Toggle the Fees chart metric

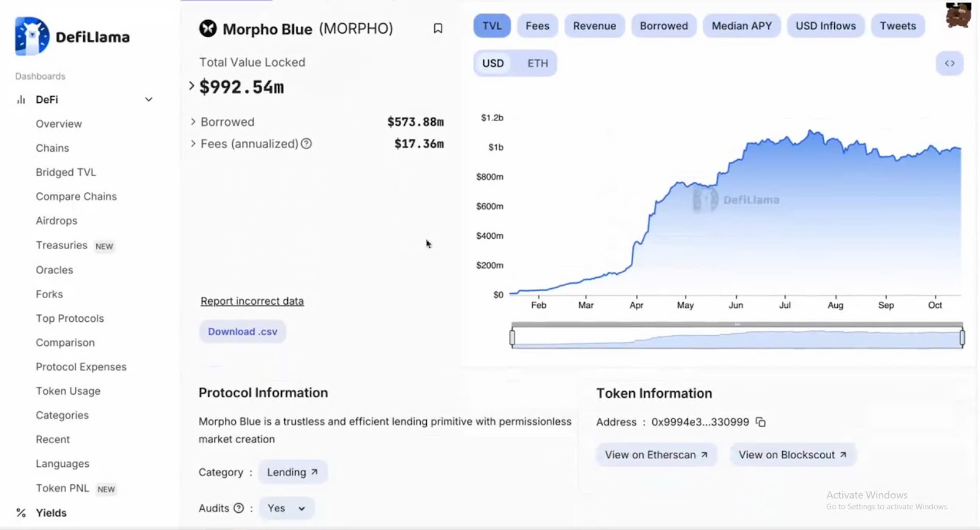(537, 26)
